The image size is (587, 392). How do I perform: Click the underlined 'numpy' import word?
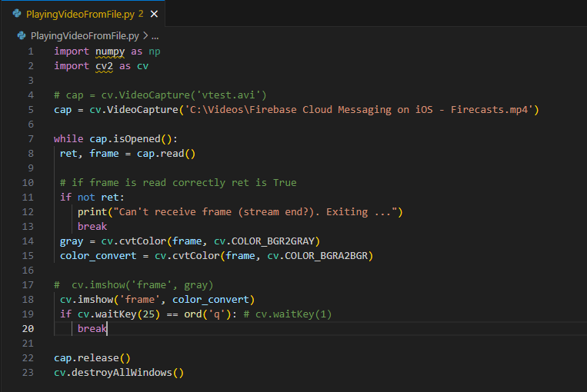pos(110,51)
